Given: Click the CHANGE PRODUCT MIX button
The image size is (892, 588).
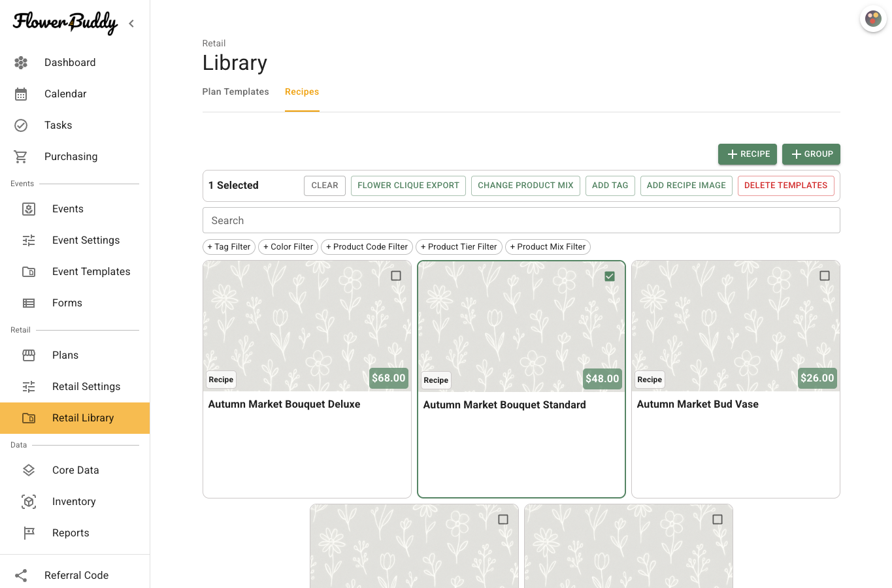Looking at the screenshot, I should click(x=525, y=186).
